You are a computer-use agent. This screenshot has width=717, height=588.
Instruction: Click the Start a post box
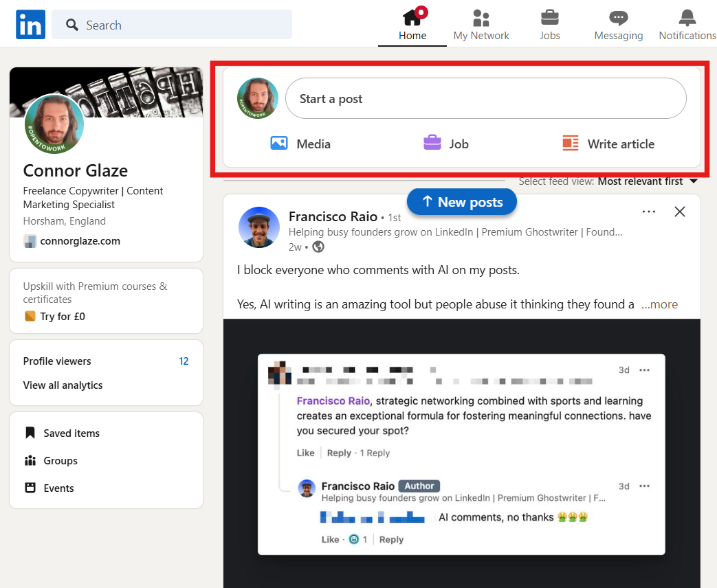click(485, 99)
